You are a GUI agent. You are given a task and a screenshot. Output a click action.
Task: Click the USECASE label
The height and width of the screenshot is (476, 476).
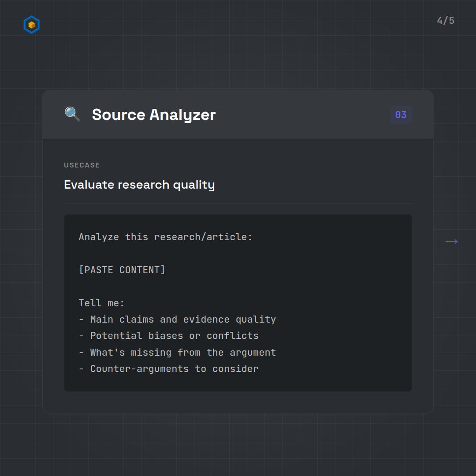click(x=82, y=165)
